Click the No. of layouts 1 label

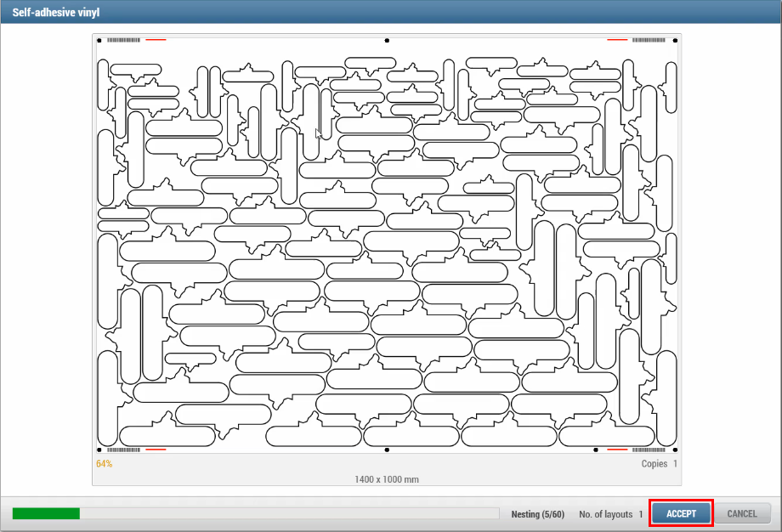click(x=610, y=514)
